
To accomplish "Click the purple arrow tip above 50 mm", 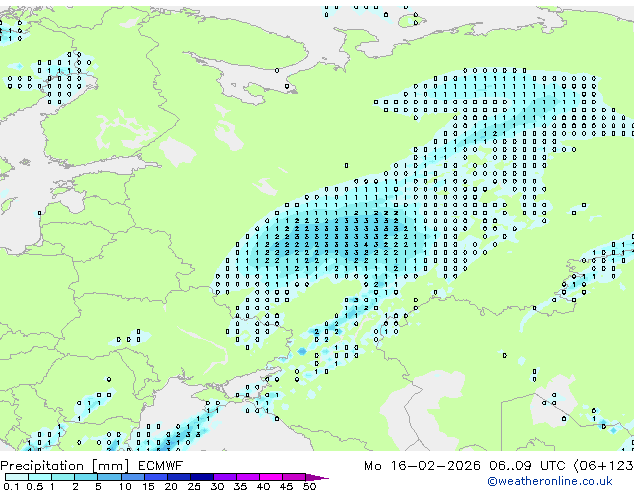I will [x=317, y=477].
